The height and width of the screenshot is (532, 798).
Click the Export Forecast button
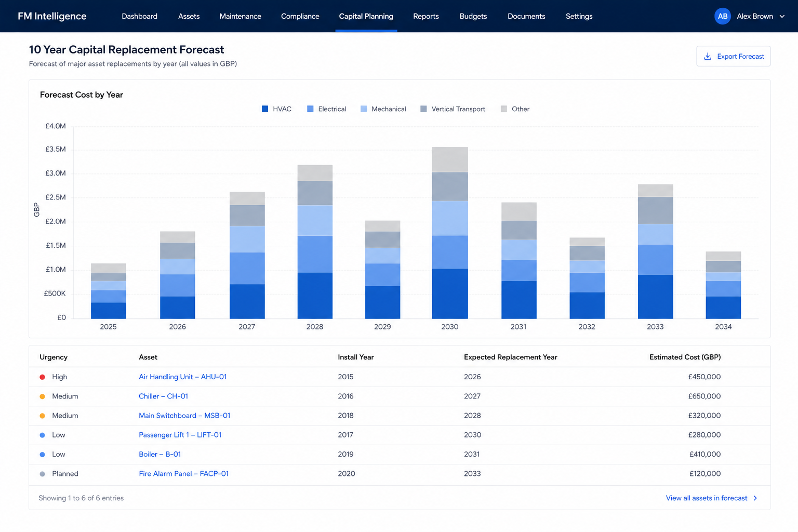[733, 56]
